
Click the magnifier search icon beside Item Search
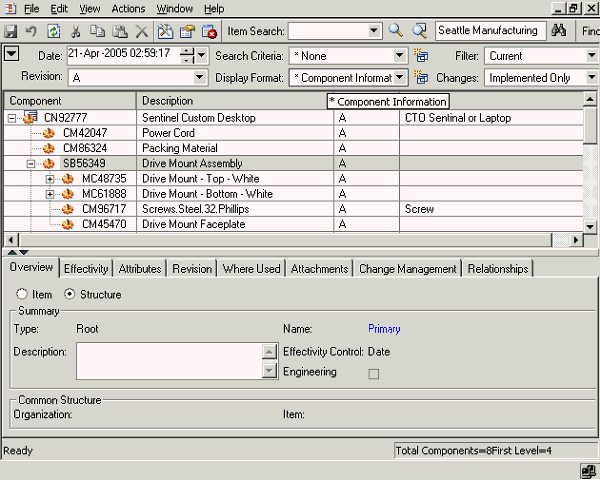[396, 30]
